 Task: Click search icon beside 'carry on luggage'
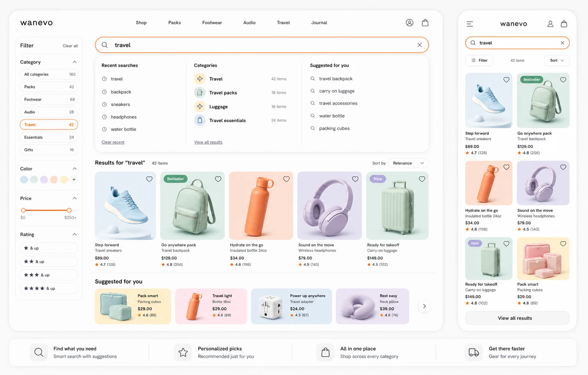point(312,91)
